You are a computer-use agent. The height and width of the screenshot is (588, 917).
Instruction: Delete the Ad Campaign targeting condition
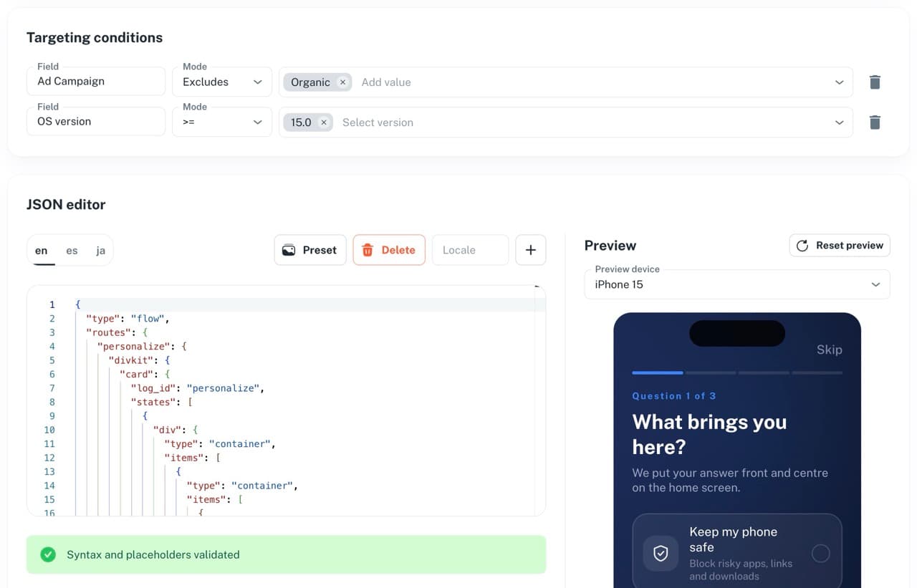coord(875,82)
